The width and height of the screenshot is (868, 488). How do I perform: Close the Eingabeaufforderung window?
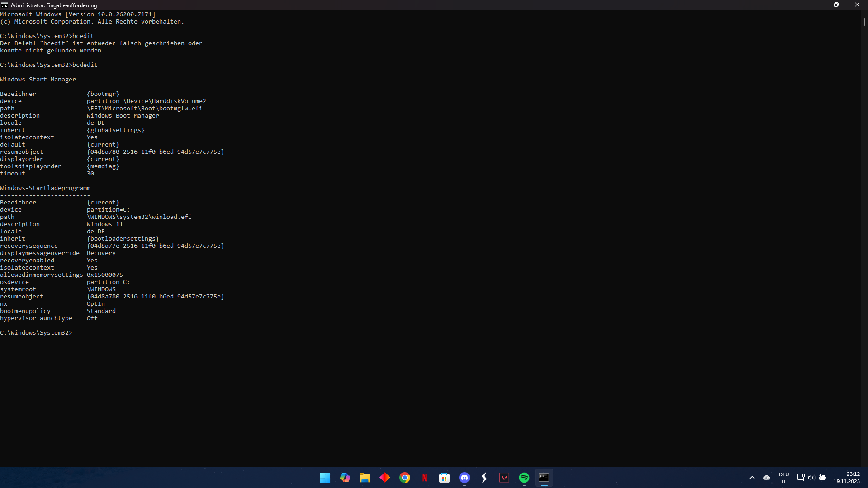point(857,5)
